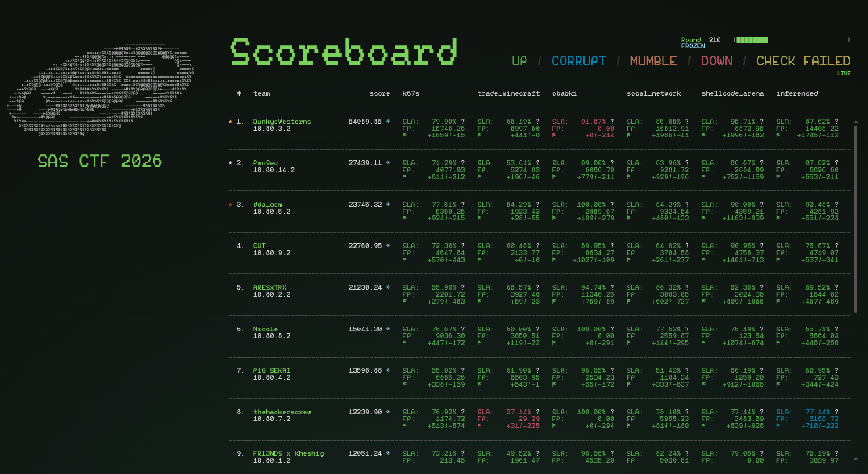This screenshot has height=474, width=868.
Task: Click the blue dot after score 54089.85
Action: 388,122
